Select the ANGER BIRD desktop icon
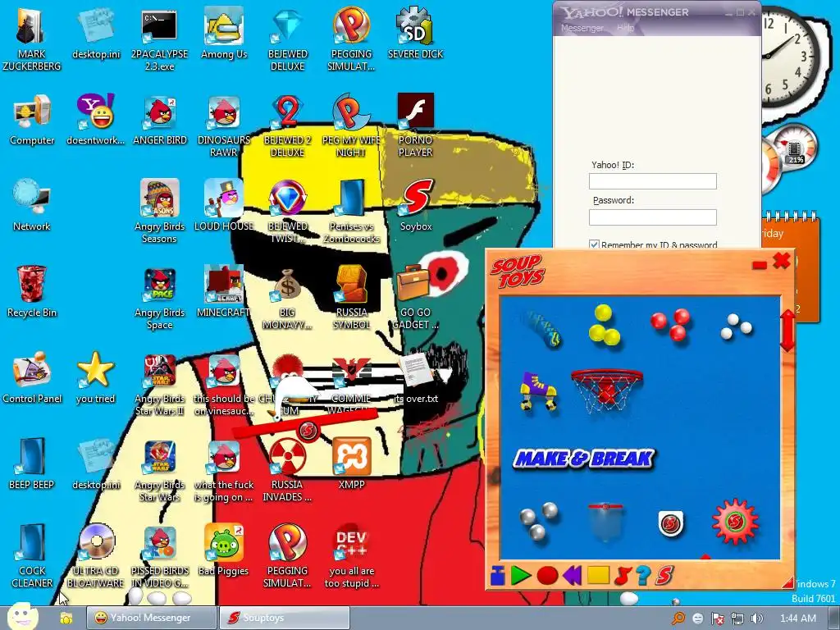The height and width of the screenshot is (630, 840). (160, 121)
